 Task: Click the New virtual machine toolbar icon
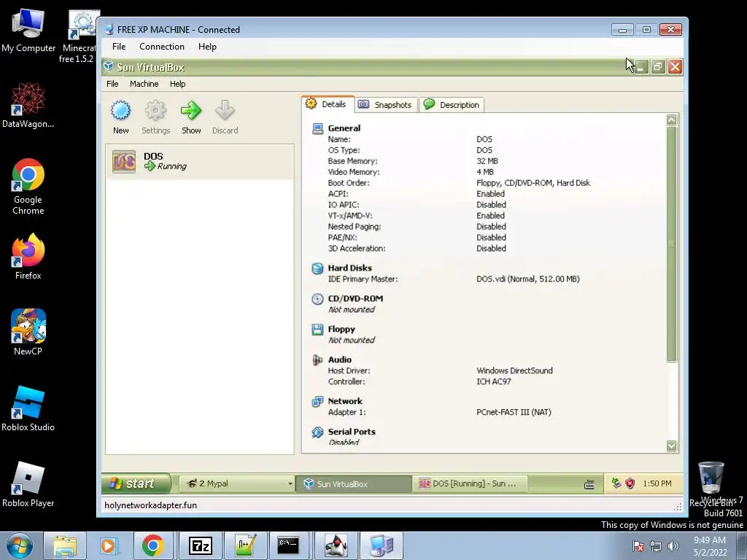[120, 111]
